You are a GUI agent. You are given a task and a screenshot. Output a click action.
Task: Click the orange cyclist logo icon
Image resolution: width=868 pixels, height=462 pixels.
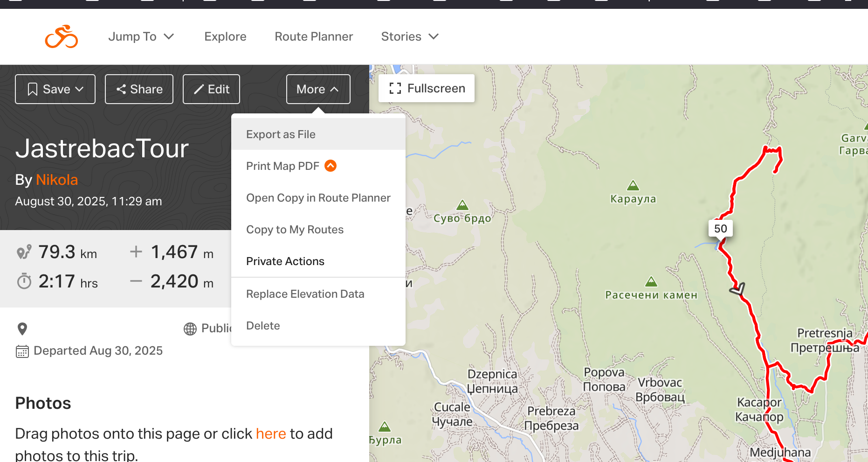[62, 36]
